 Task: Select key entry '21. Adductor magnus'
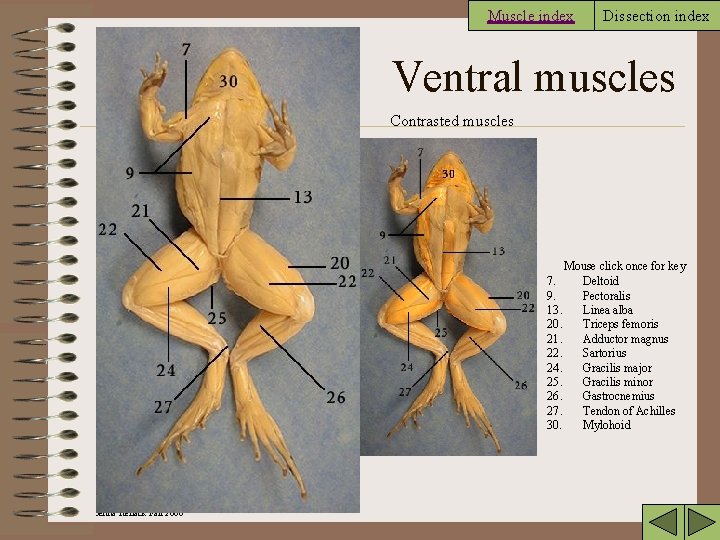pyautogui.click(x=607, y=339)
